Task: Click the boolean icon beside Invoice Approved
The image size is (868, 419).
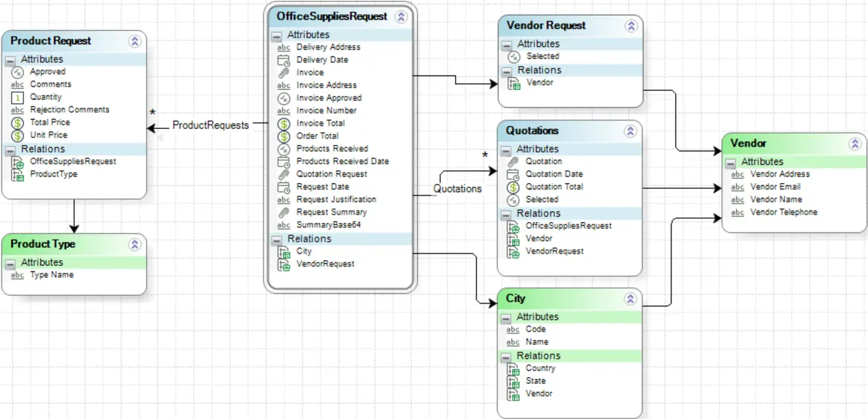Action: tap(284, 99)
